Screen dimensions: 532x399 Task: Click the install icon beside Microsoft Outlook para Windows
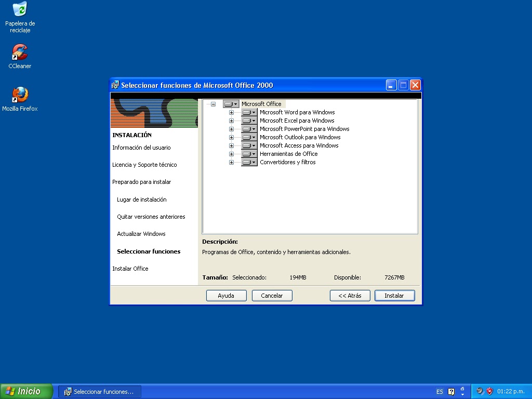pos(246,137)
